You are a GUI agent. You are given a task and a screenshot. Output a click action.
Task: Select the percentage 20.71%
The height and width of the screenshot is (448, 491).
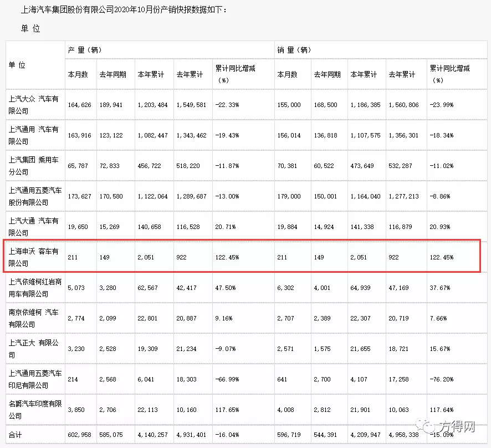click(x=226, y=227)
